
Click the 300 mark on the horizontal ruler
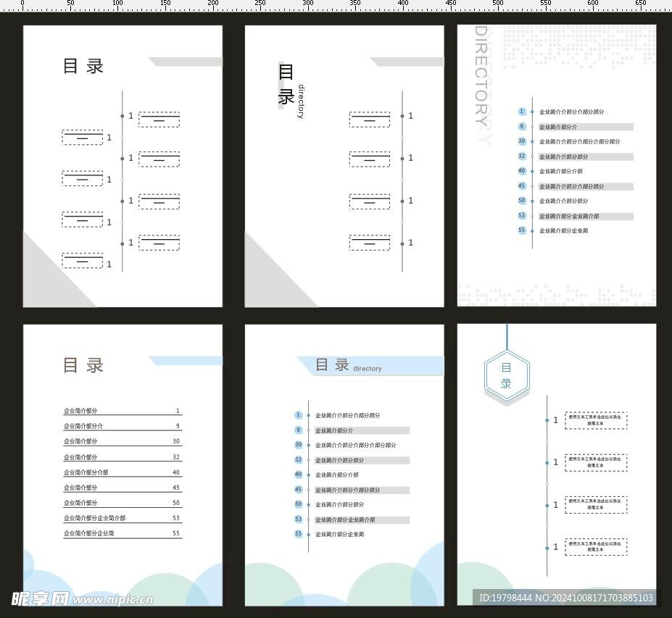307,3
